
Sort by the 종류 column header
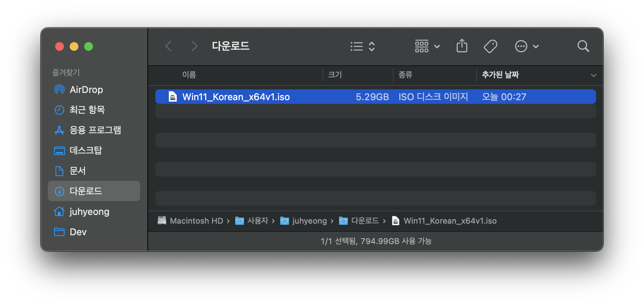[405, 75]
